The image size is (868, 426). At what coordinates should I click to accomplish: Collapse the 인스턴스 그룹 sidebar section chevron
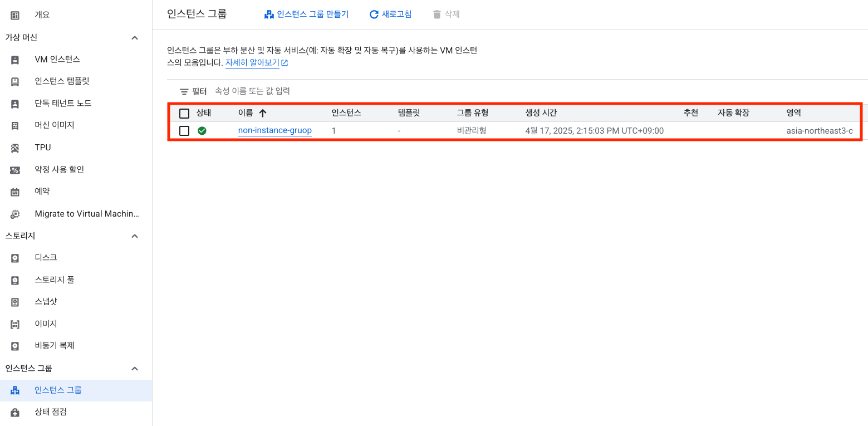134,369
